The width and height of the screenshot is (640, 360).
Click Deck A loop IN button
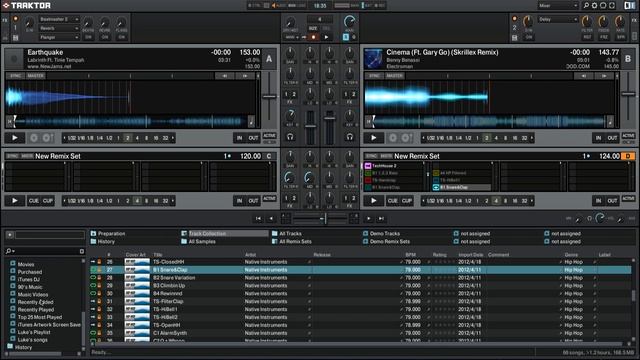(x=240, y=138)
